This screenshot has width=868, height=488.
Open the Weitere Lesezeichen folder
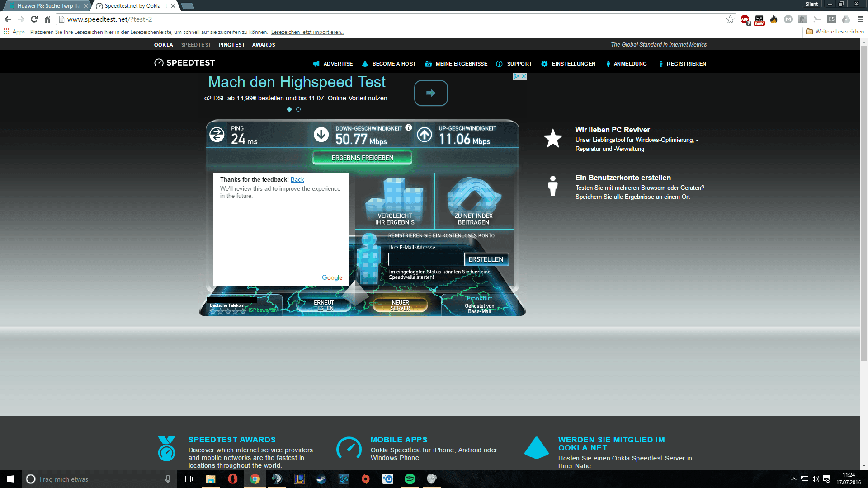[835, 32]
